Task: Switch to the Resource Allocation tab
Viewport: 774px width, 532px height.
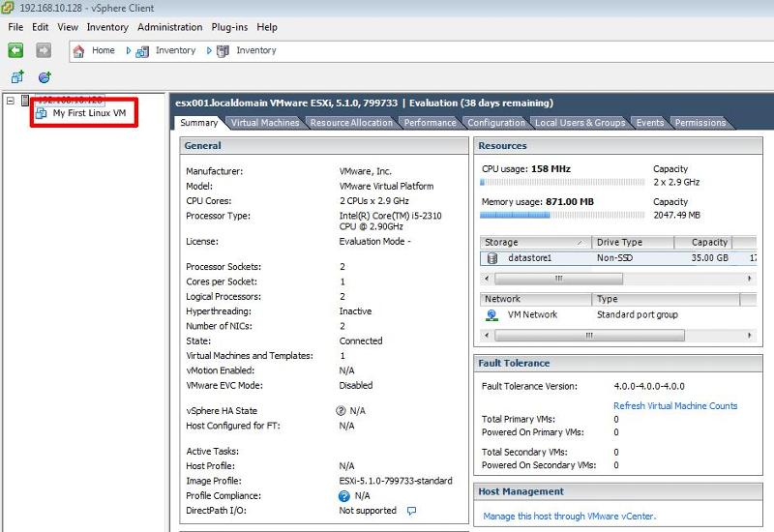Action: 351,123
